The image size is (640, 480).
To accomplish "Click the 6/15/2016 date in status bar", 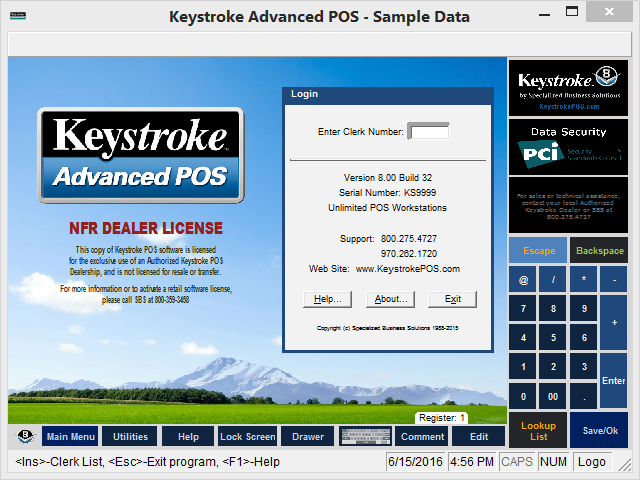I will [x=416, y=462].
